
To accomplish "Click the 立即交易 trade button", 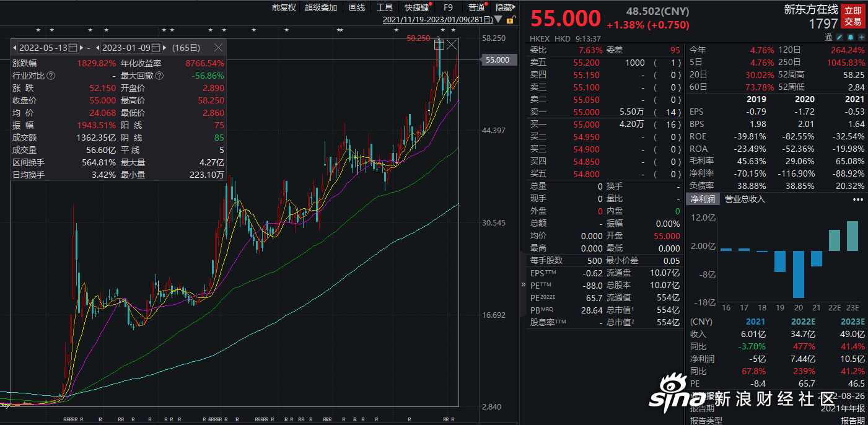I will [x=853, y=17].
